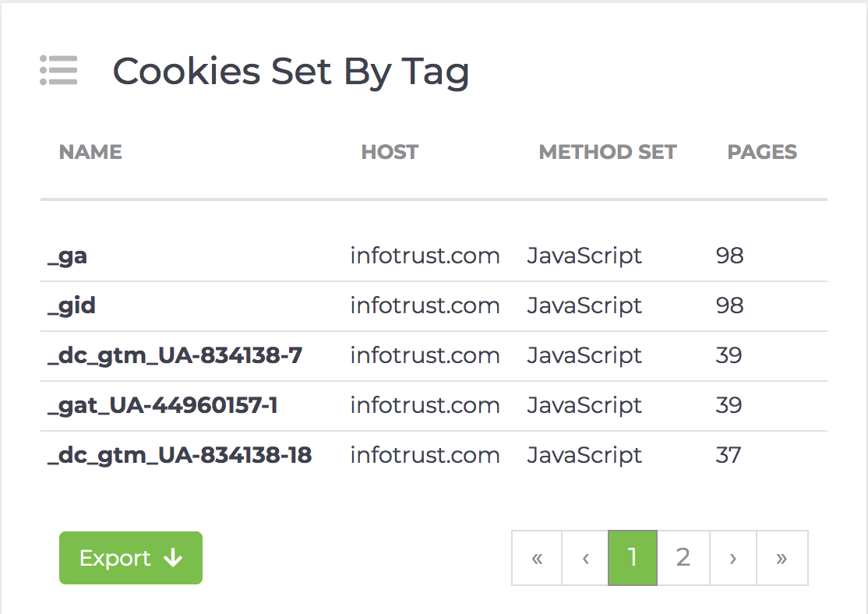The image size is (868, 614).
Task: Sort by the NAME column header
Action: click(90, 152)
